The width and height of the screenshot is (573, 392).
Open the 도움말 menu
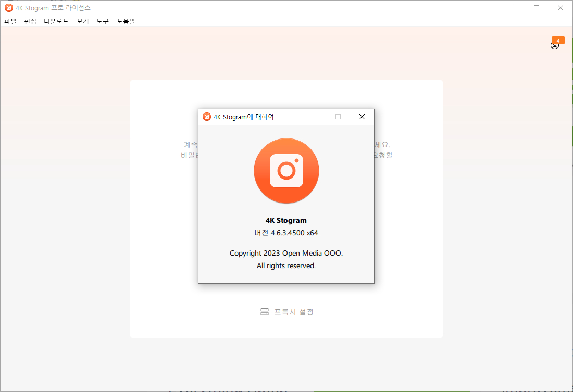coord(126,21)
